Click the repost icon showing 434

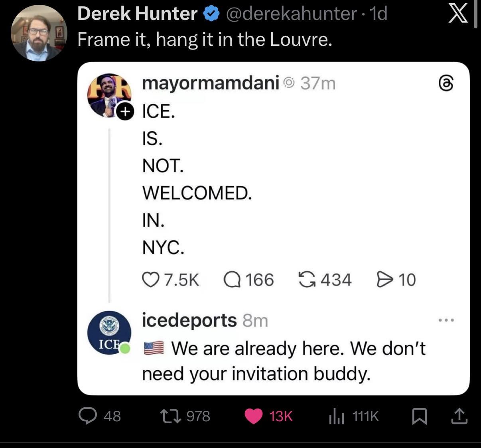click(x=307, y=280)
